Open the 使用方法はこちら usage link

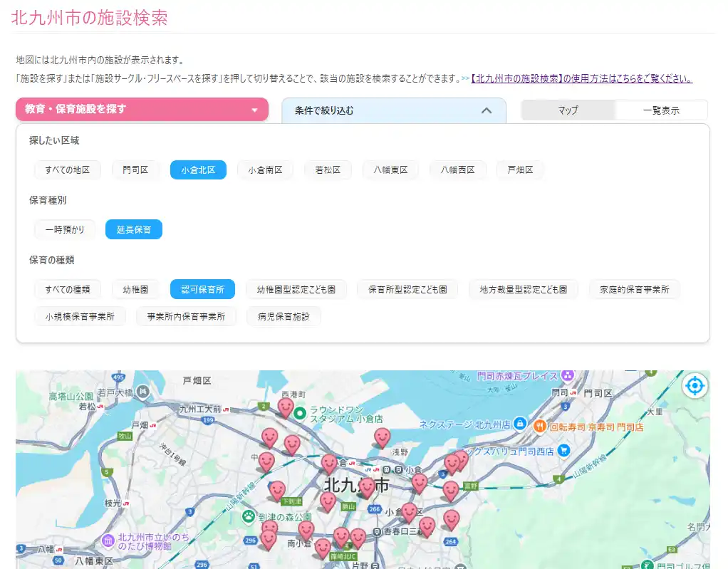(x=582, y=78)
